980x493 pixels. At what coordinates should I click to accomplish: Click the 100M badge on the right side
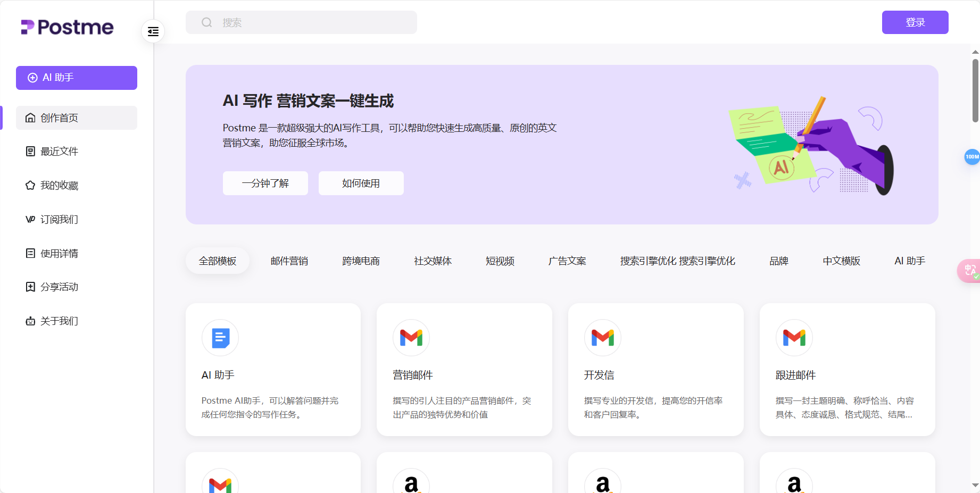tap(971, 157)
